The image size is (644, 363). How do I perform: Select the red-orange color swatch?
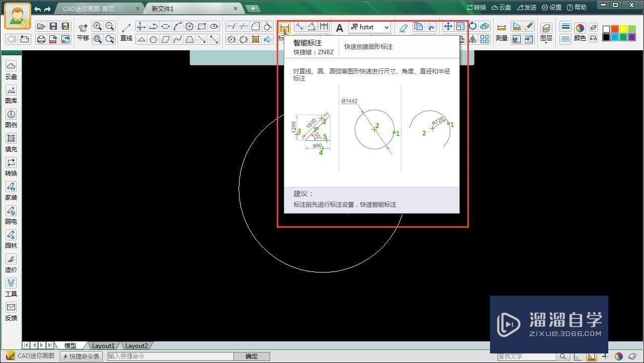(x=615, y=29)
